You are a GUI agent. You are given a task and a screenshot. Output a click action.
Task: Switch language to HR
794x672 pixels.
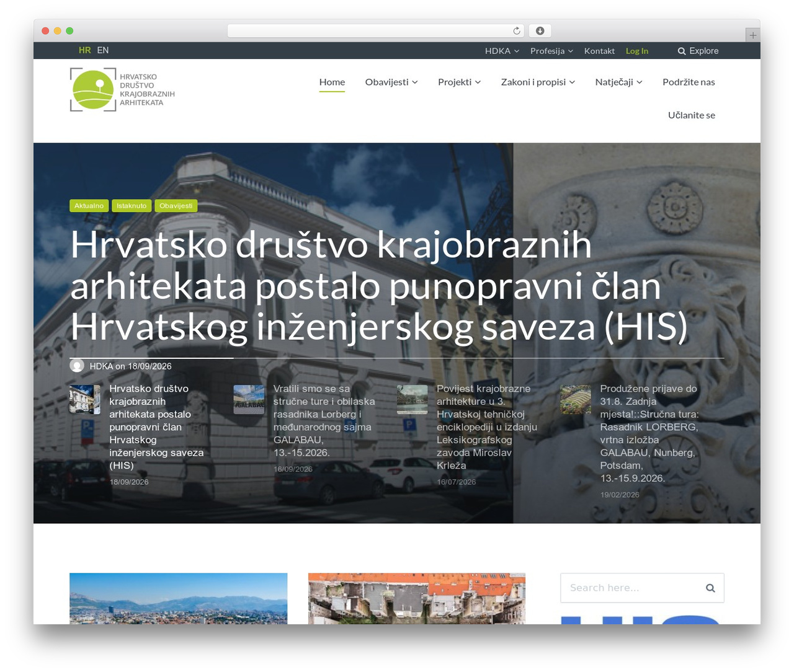pyautogui.click(x=84, y=50)
